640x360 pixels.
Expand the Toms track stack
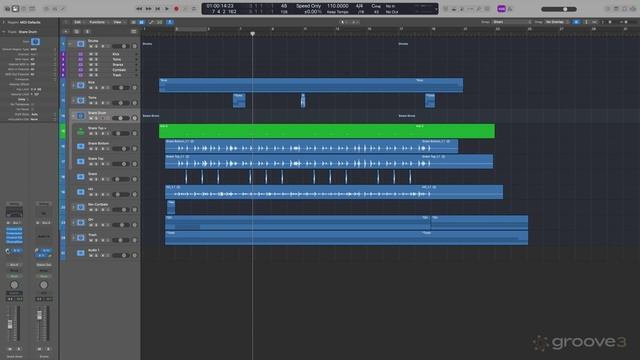tap(73, 100)
